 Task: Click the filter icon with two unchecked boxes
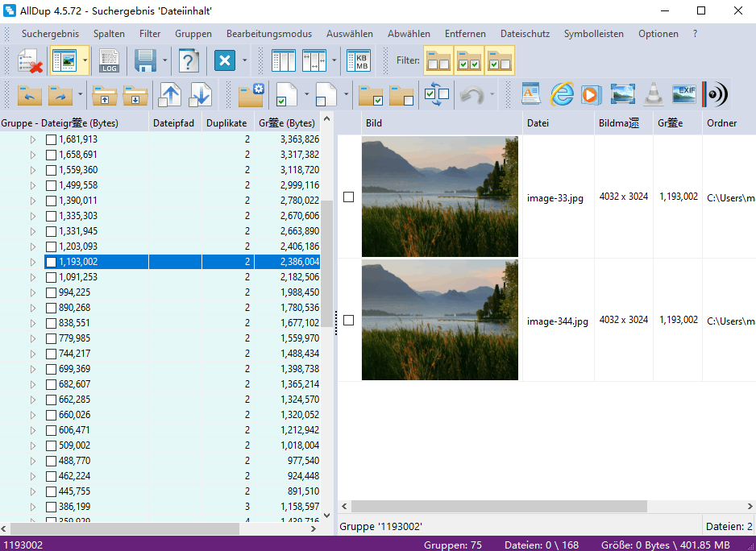[438, 60]
